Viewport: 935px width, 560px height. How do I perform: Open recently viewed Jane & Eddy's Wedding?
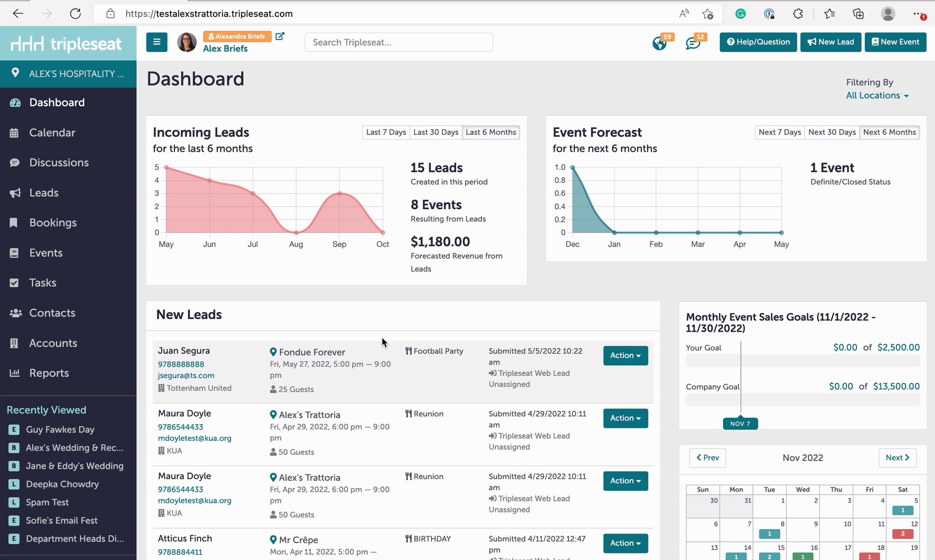pyautogui.click(x=75, y=466)
